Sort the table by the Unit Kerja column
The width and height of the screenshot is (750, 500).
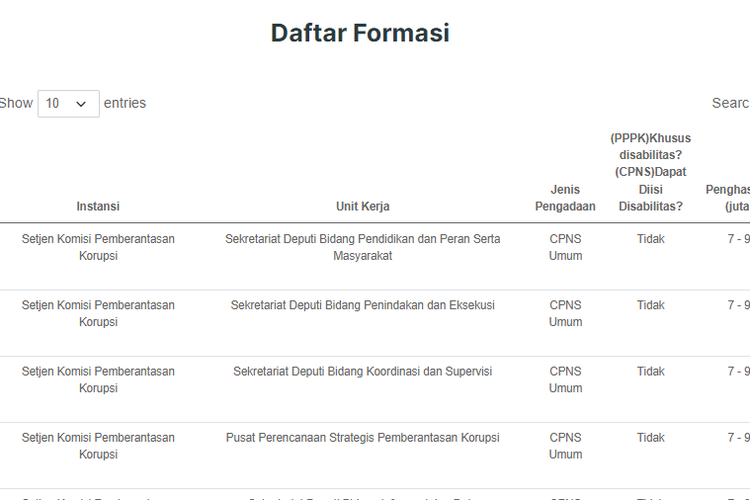(x=362, y=206)
